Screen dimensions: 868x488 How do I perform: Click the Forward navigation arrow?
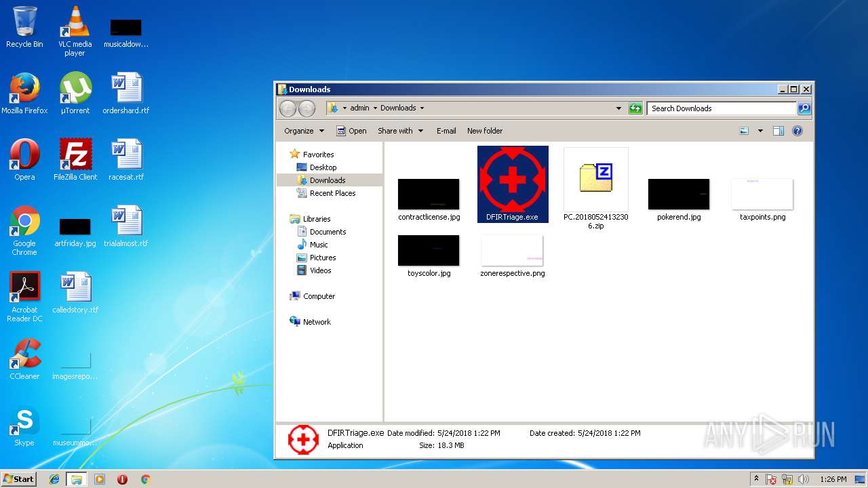click(307, 108)
